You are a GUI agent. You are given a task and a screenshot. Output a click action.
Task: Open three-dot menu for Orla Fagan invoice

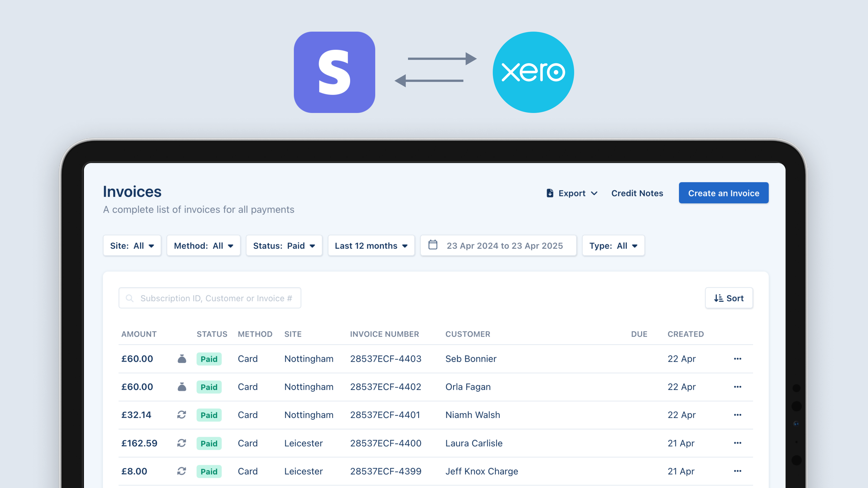[x=737, y=387]
